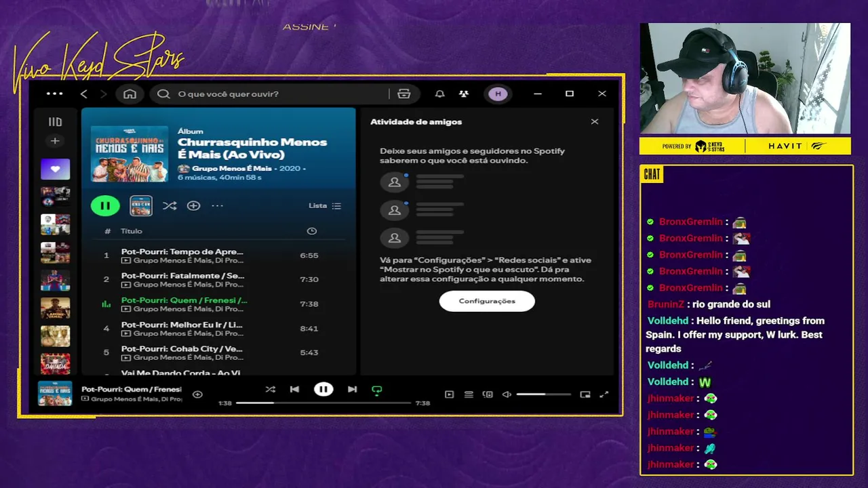Click the 'Configurações' button
The image size is (868, 488).
487,301
